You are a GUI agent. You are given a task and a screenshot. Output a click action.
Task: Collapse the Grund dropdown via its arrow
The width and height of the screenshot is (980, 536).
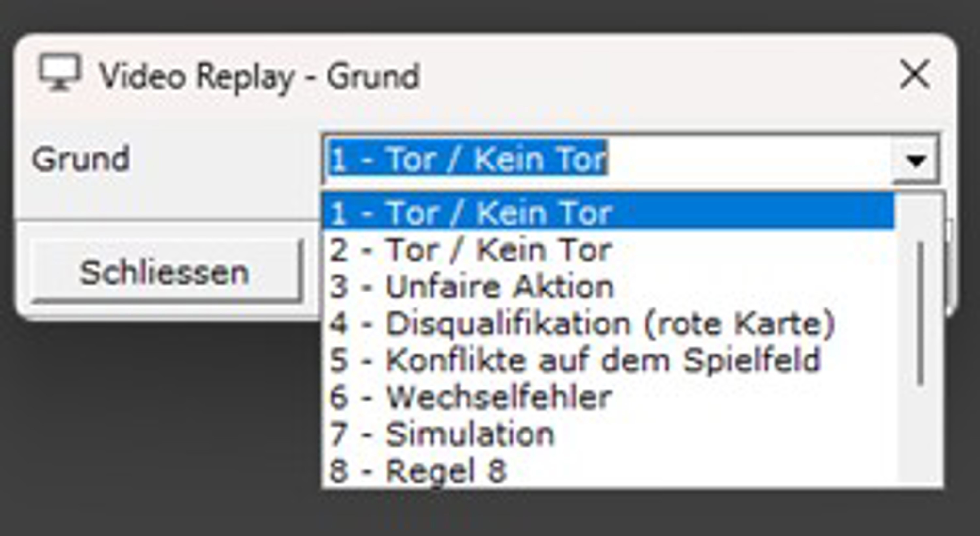(916, 160)
